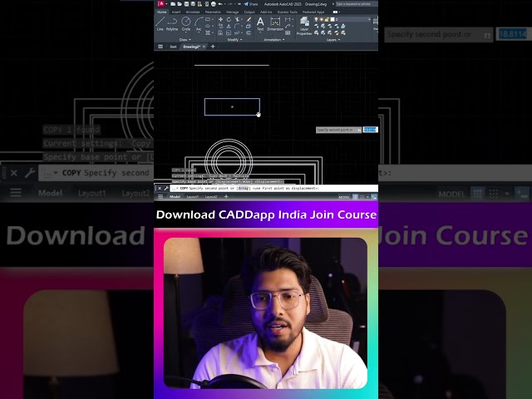
Task: Expand the Modify panel title
Action: (234, 40)
